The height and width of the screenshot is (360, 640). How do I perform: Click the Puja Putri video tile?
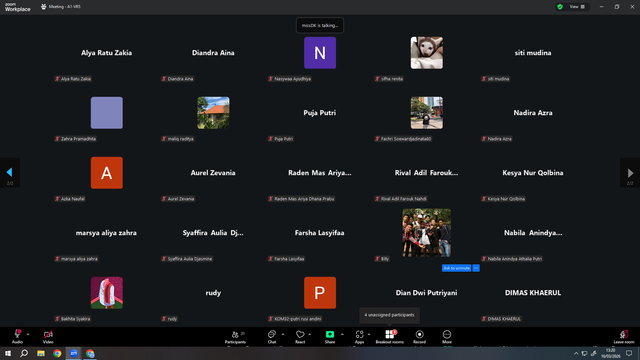click(x=320, y=113)
